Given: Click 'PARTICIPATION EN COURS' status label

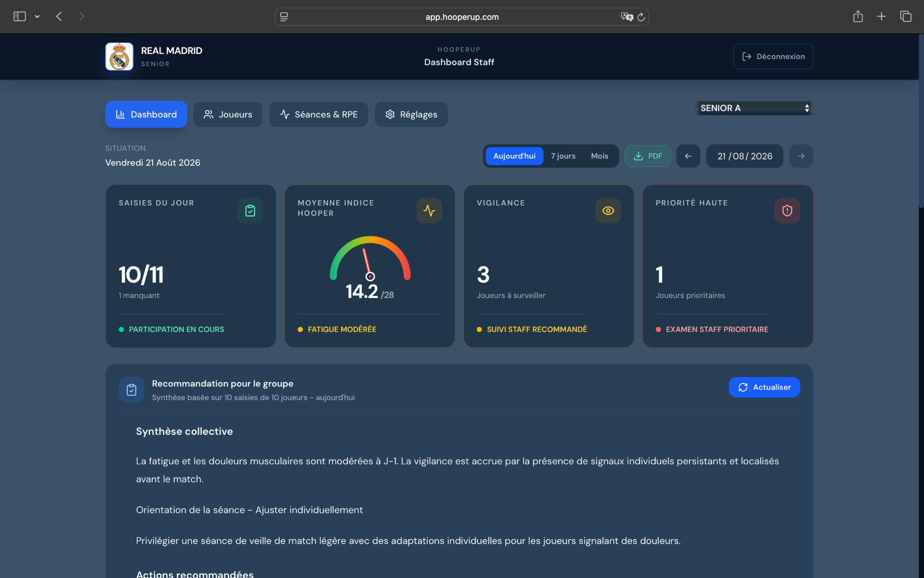Looking at the screenshot, I should click(x=176, y=330).
